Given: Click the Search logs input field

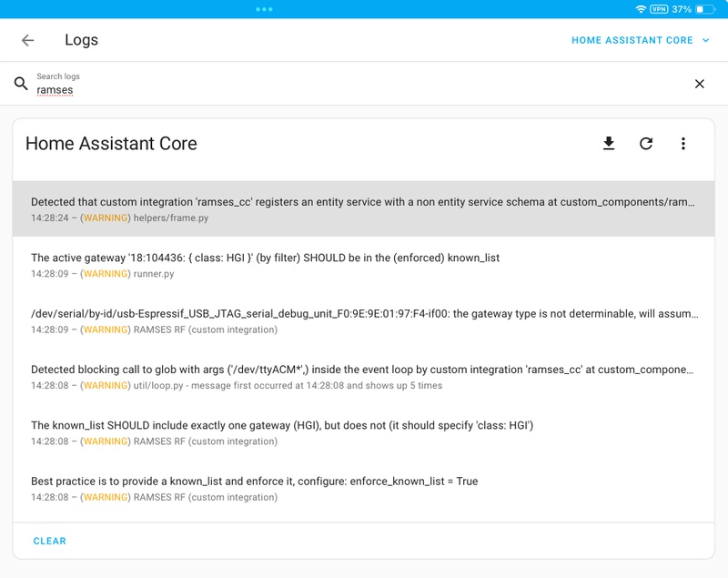Looking at the screenshot, I should point(362,84).
